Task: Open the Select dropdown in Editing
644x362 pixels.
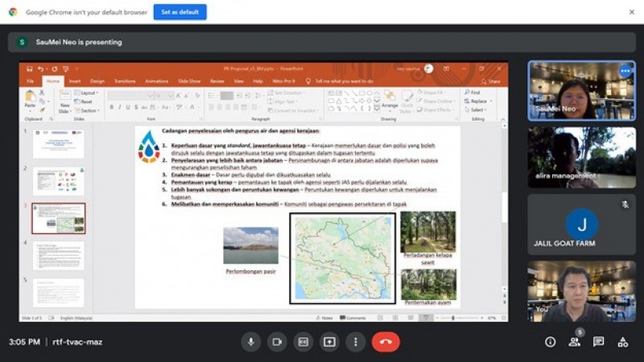Action: point(478,110)
